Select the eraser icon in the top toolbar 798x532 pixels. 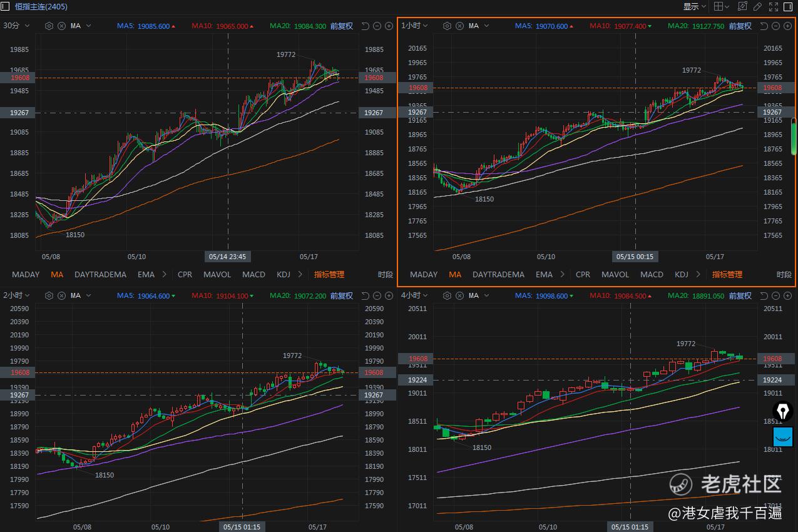click(757, 6)
